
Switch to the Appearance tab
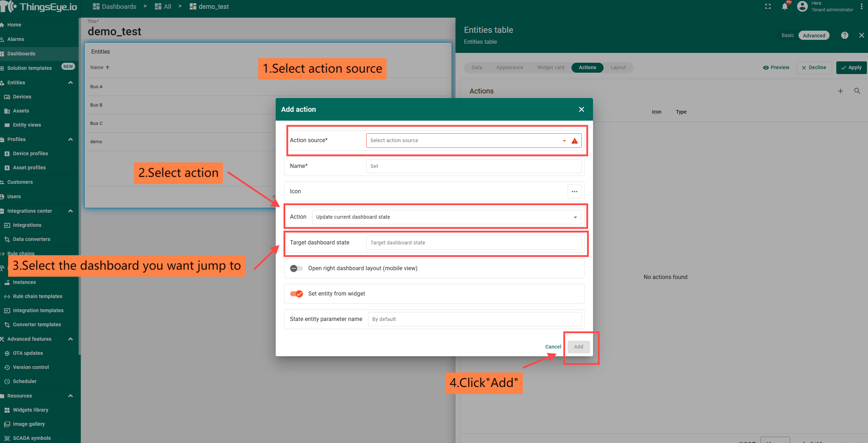(509, 67)
